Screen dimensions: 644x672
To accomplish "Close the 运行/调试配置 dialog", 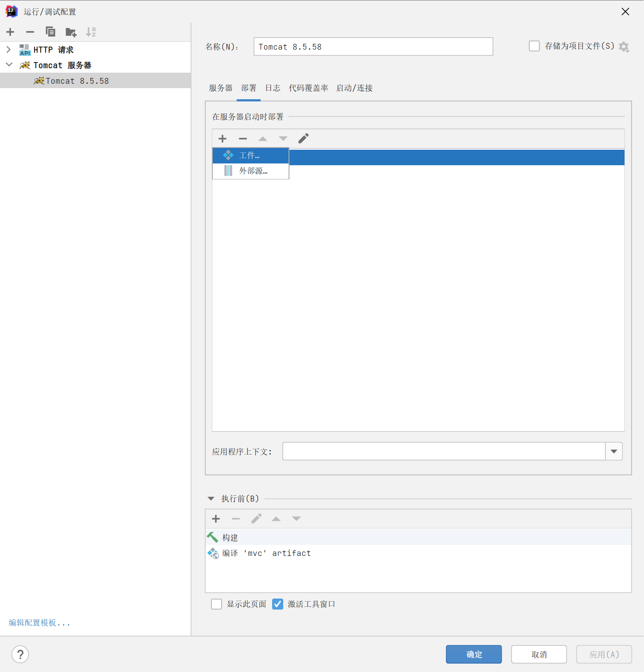I will (625, 12).
